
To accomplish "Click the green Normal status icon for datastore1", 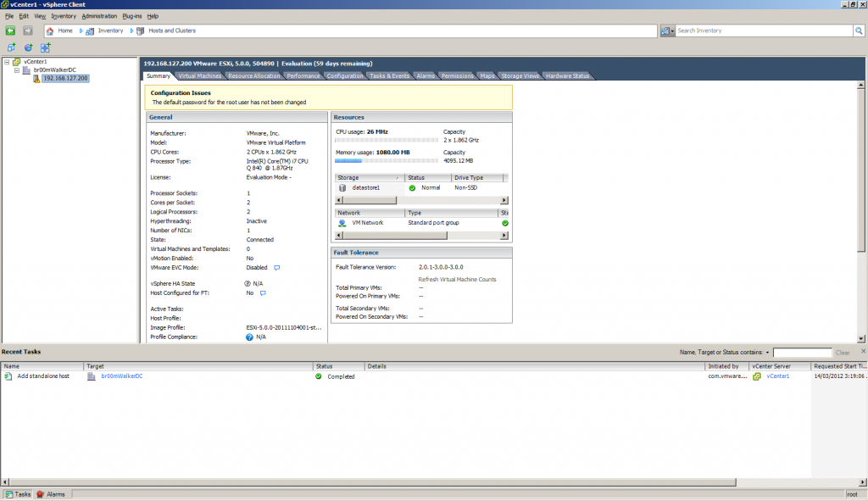I will pyautogui.click(x=412, y=188).
